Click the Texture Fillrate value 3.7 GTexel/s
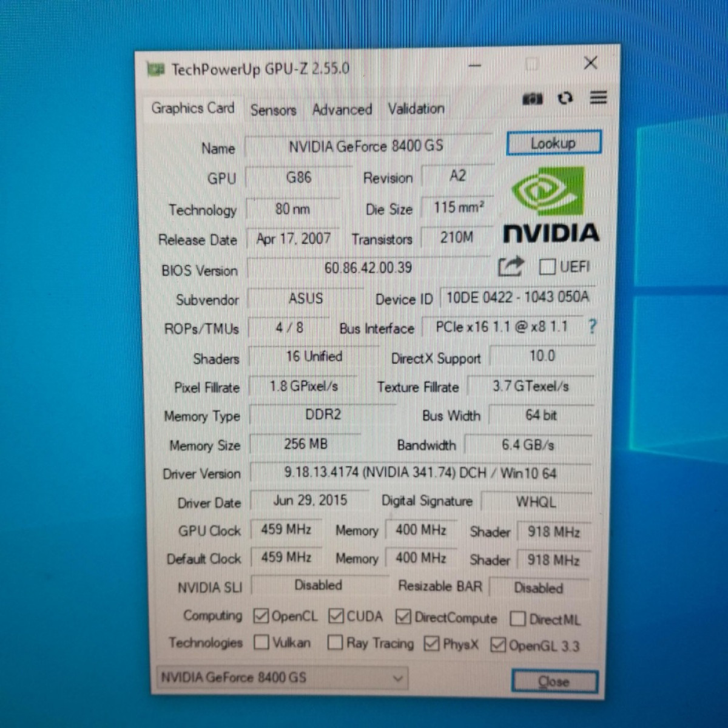The image size is (728, 728). (x=531, y=386)
